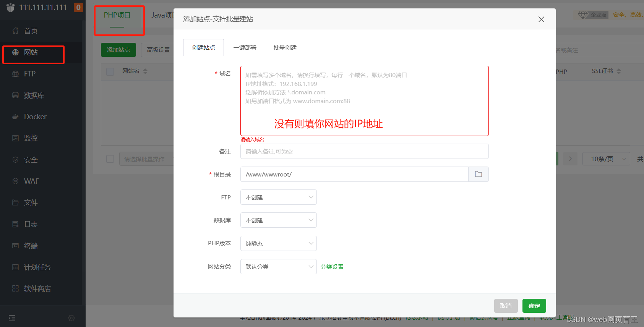Collapse sidebar with bottom menu icon
The height and width of the screenshot is (327, 644).
[x=12, y=318]
